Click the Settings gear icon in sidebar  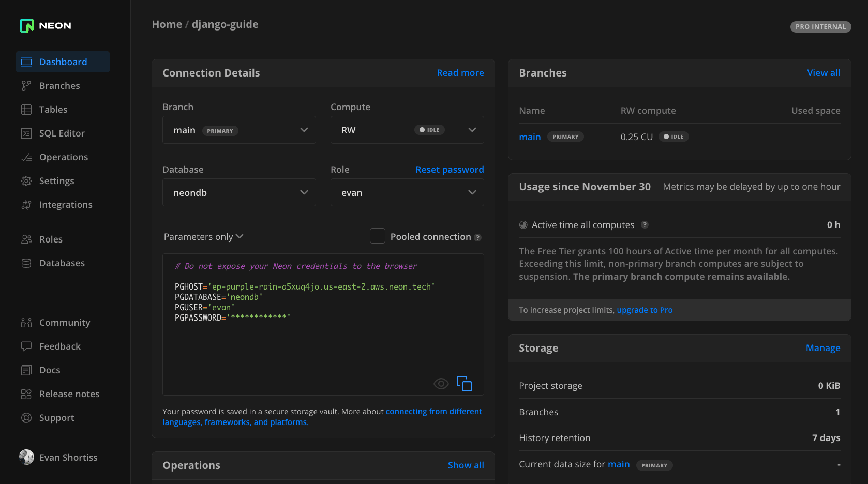[26, 181]
